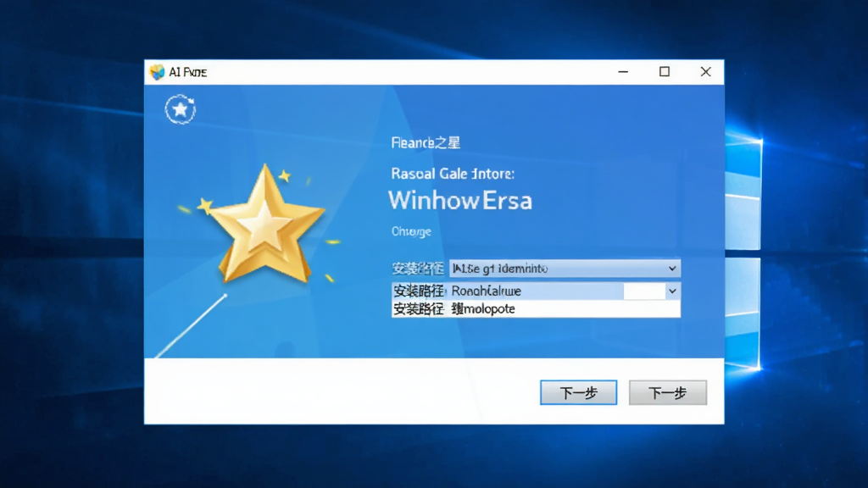The height and width of the screenshot is (488, 868).
Task: Click the "AI Fxne" window title
Action: point(187,72)
